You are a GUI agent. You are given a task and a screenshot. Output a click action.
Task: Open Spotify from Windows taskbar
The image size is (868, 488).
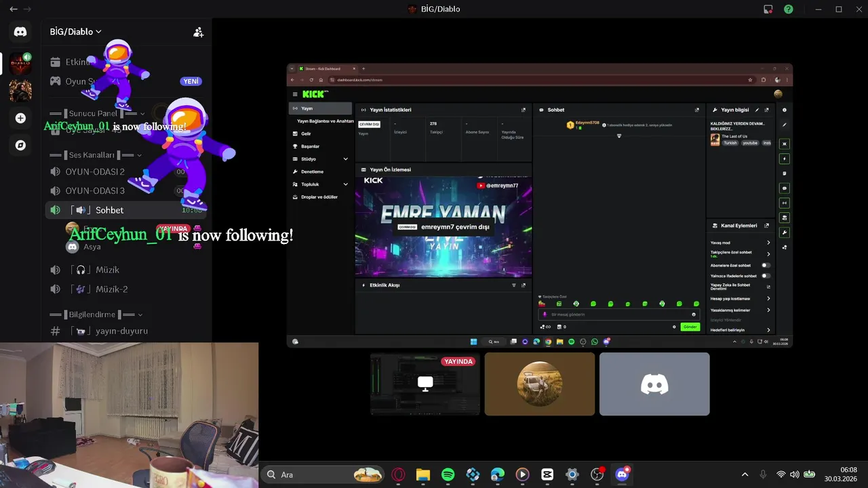(x=448, y=474)
